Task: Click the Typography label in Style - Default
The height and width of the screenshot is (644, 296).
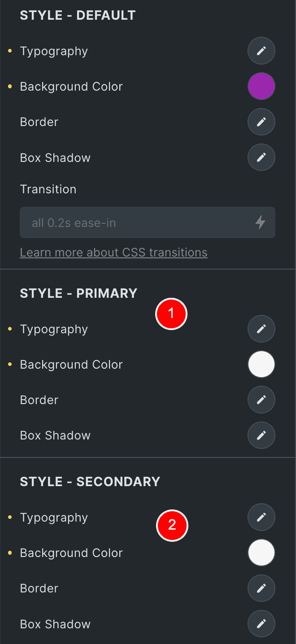Action: (54, 52)
